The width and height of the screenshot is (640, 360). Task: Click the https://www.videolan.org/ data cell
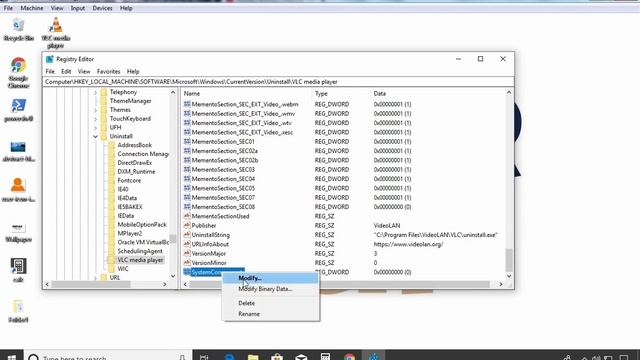click(x=408, y=244)
